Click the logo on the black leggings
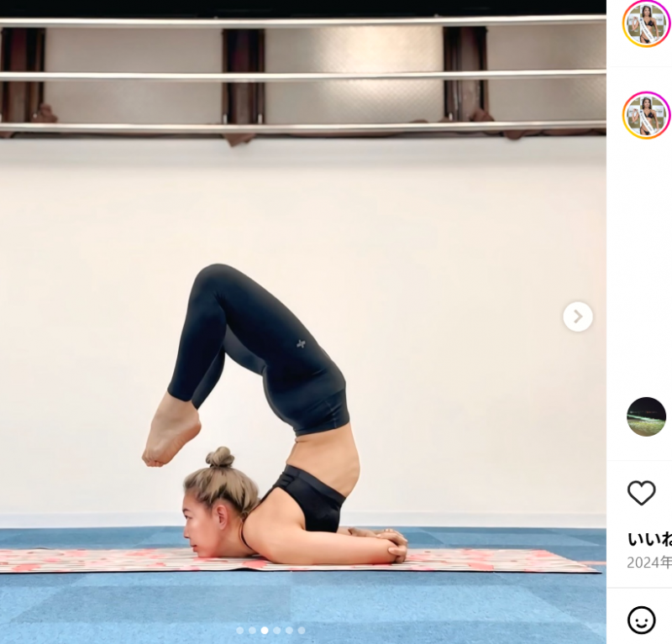The width and height of the screenshot is (672, 644). [x=302, y=343]
